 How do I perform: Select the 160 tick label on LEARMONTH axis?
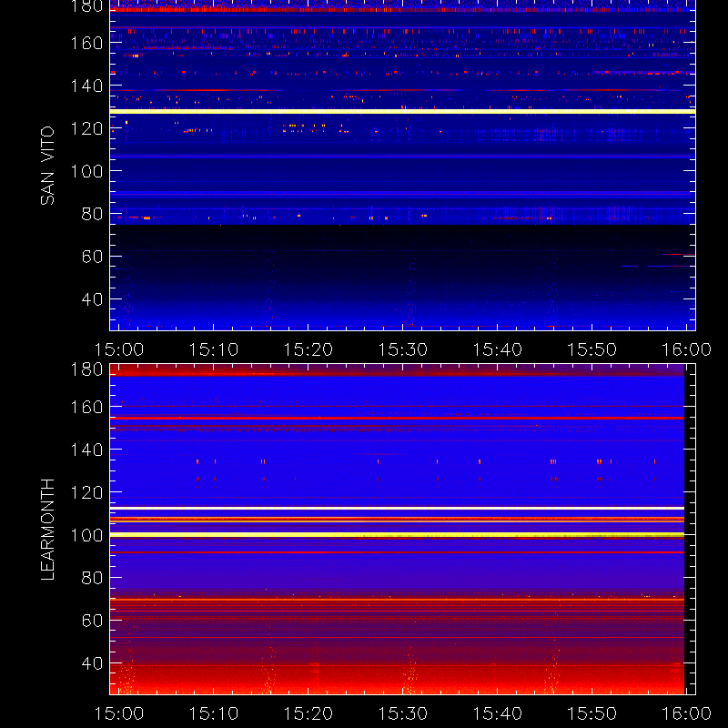[x=86, y=407]
